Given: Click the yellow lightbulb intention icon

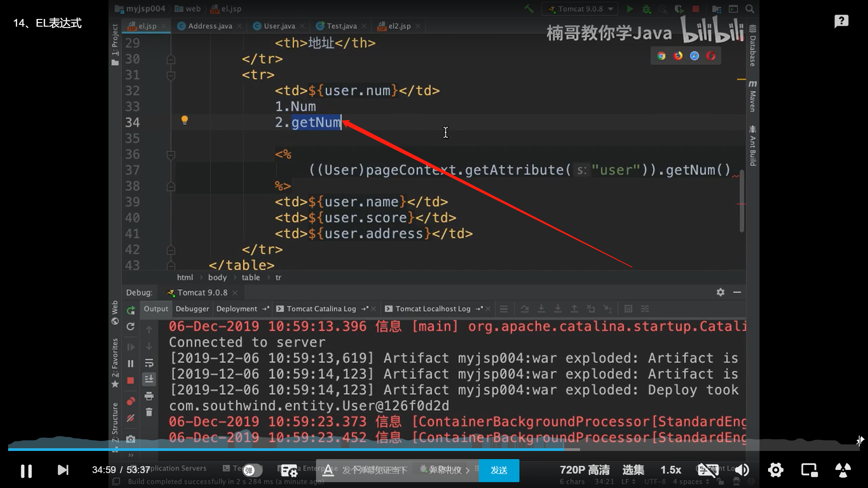Looking at the screenshot, I should (184, 120).
